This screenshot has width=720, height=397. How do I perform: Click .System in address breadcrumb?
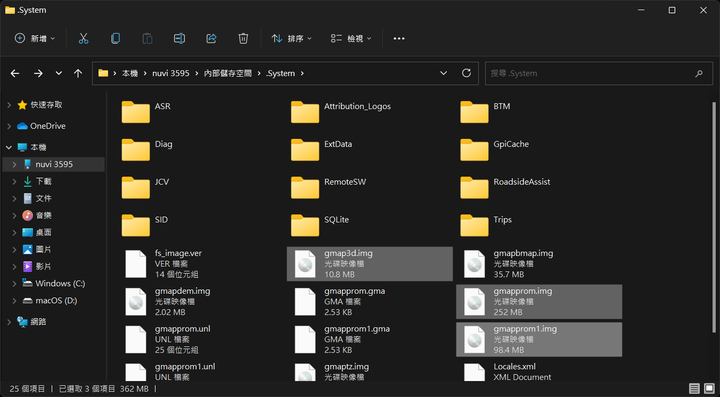281,73
